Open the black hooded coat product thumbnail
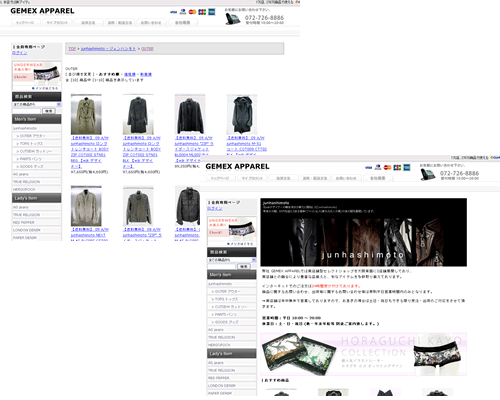This screenshot has width=500, height=400. [x=242, y=114]
